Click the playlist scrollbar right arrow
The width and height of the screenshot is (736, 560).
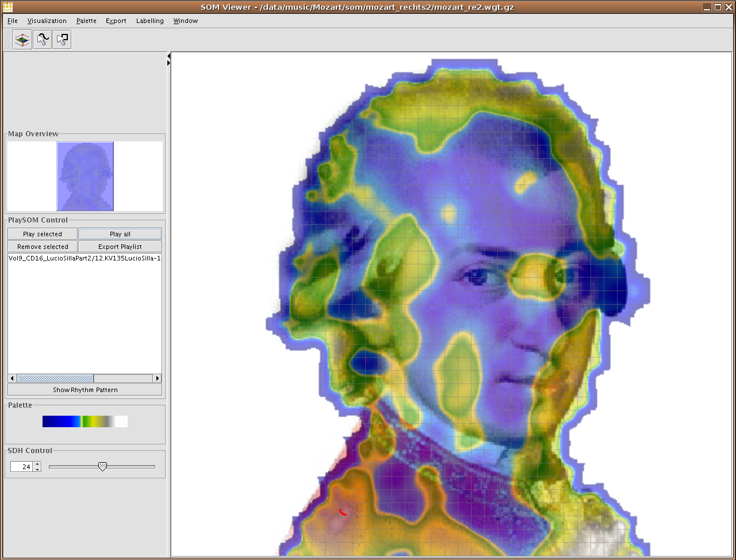pos(158,378)
